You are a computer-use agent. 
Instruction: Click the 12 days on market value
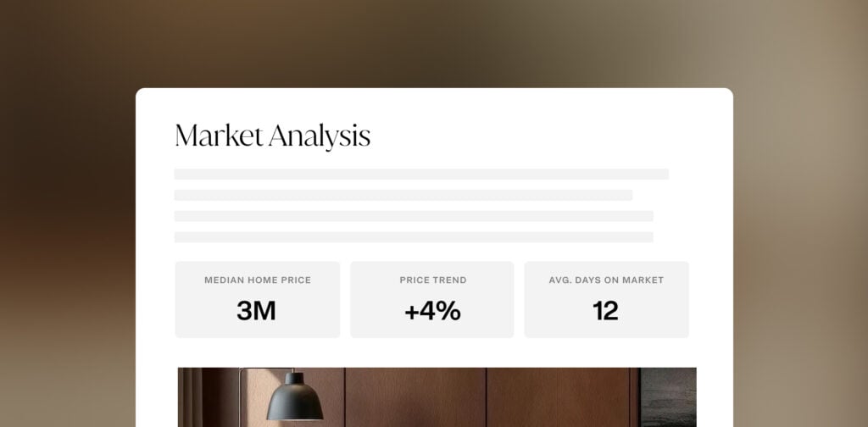tap(606, 311)
